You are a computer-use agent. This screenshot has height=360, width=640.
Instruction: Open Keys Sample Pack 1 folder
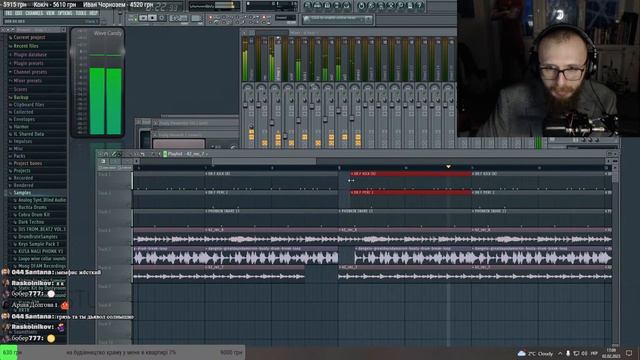38,244
